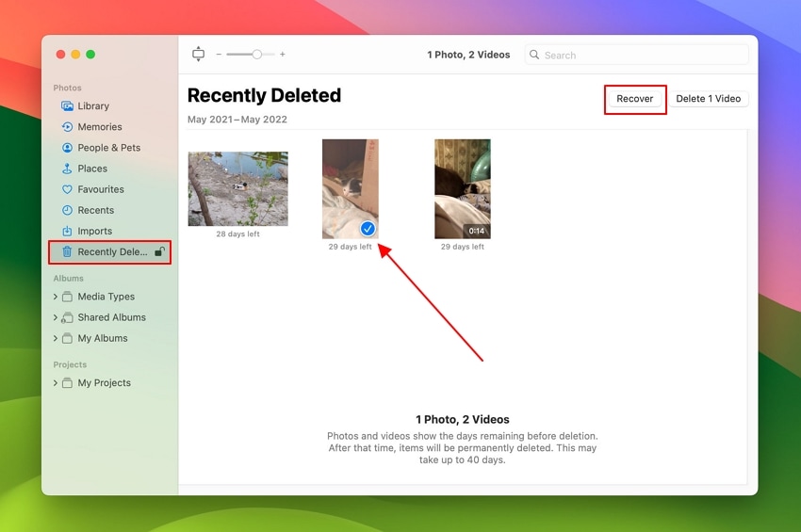This screenshot has width=801, height=532.
Task: Click into the Search field
Action: pos(637,55)
